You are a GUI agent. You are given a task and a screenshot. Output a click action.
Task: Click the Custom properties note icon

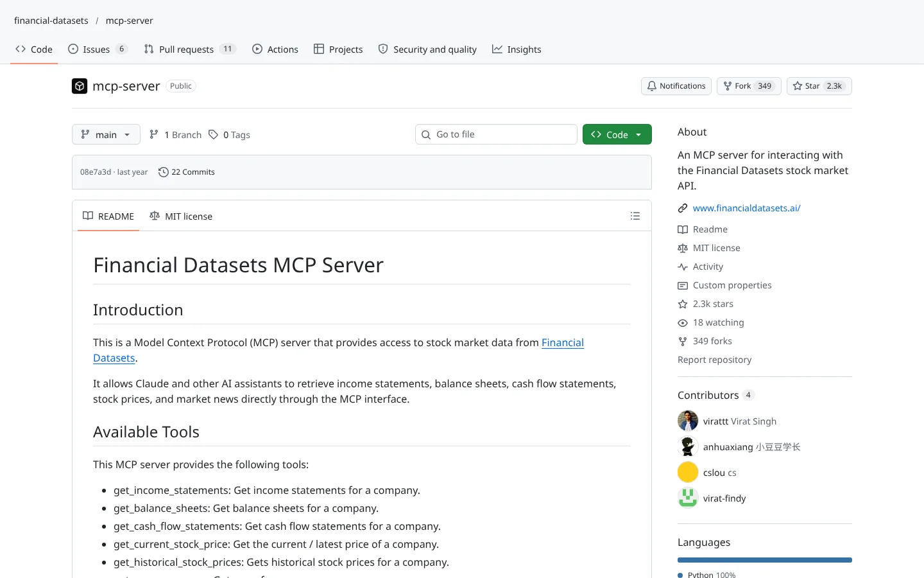pos(683,286)
